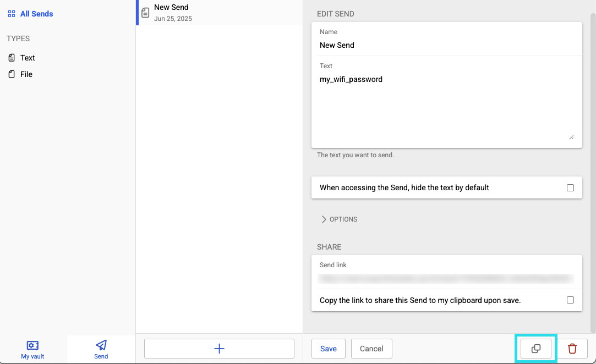The width and height of the screenshot is (596, 364).
Task: Check copy link to clipboard upon save
Action: pos(570,300)
